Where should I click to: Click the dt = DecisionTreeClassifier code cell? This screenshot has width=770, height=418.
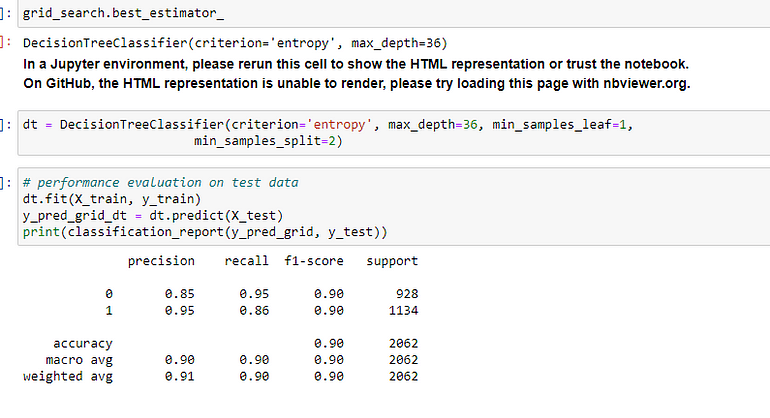pos(394,133)
